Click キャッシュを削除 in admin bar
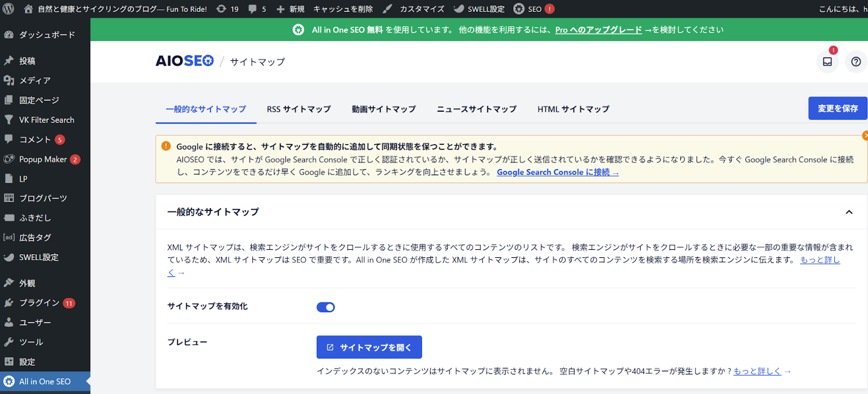The image size is (868, 394). (x=343, y=9)
